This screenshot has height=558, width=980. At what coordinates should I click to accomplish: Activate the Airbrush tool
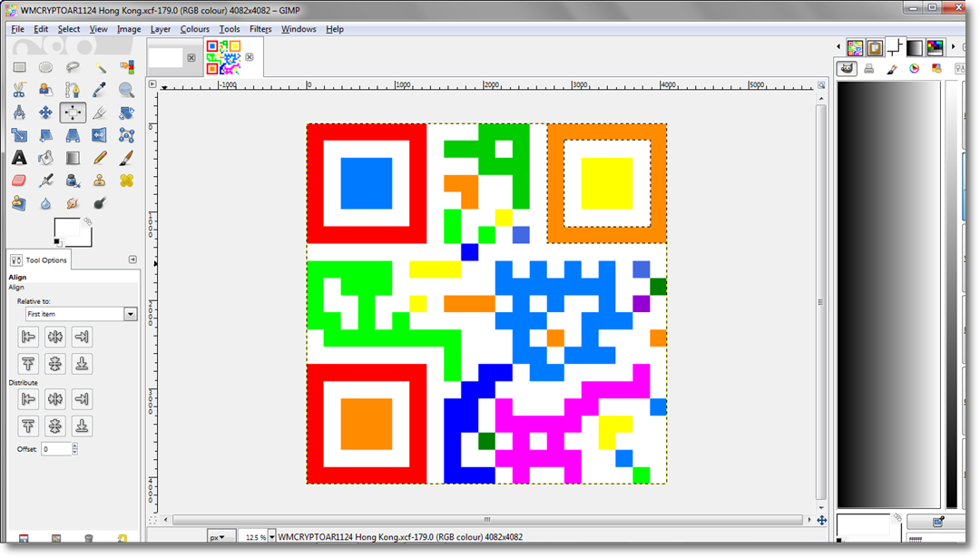[x=45, y=181]
